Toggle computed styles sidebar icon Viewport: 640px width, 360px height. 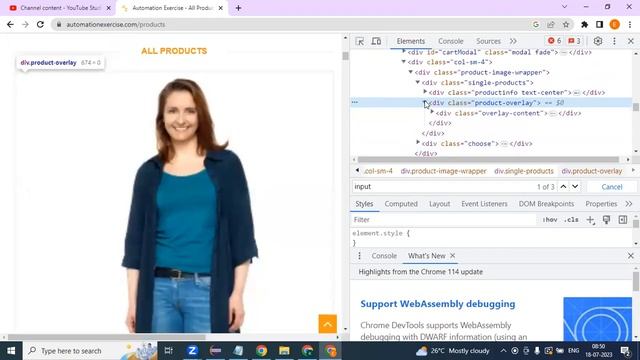[622, 220]
